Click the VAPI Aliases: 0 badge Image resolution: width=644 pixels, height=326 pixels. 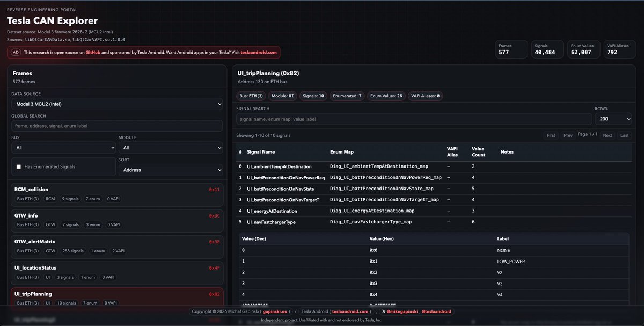pyautogui.click(x=425, y=96)
